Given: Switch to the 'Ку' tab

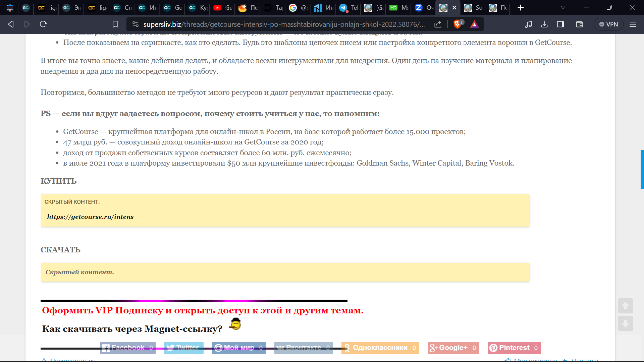Looking at the screenshot, I should (x=198, y=8).
